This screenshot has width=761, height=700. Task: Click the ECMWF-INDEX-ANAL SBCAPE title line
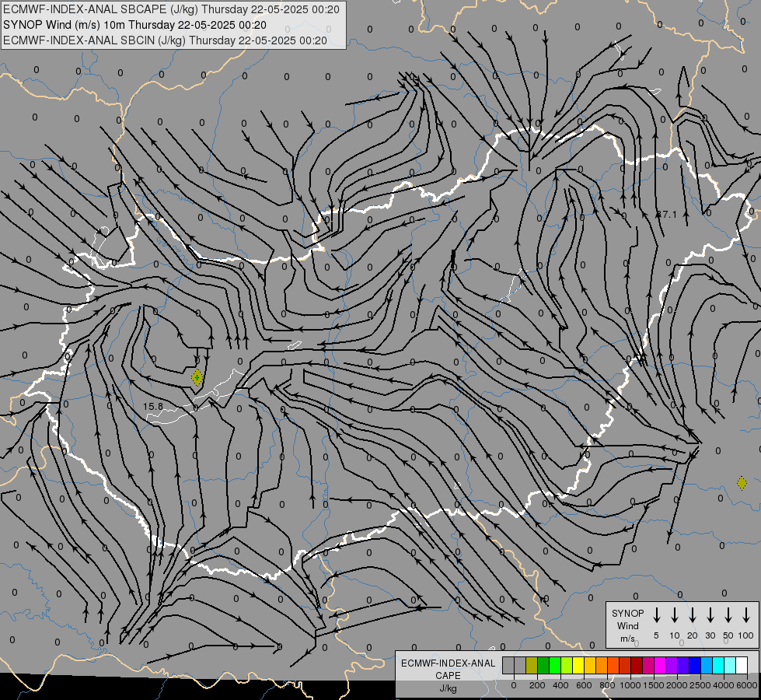(171, 9)
